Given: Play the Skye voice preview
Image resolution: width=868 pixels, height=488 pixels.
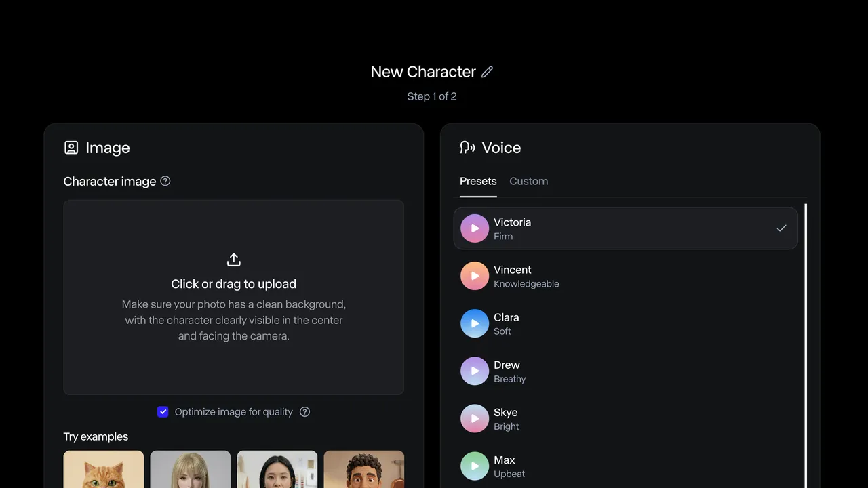Looking at the screenshot, I should [475, 418].
